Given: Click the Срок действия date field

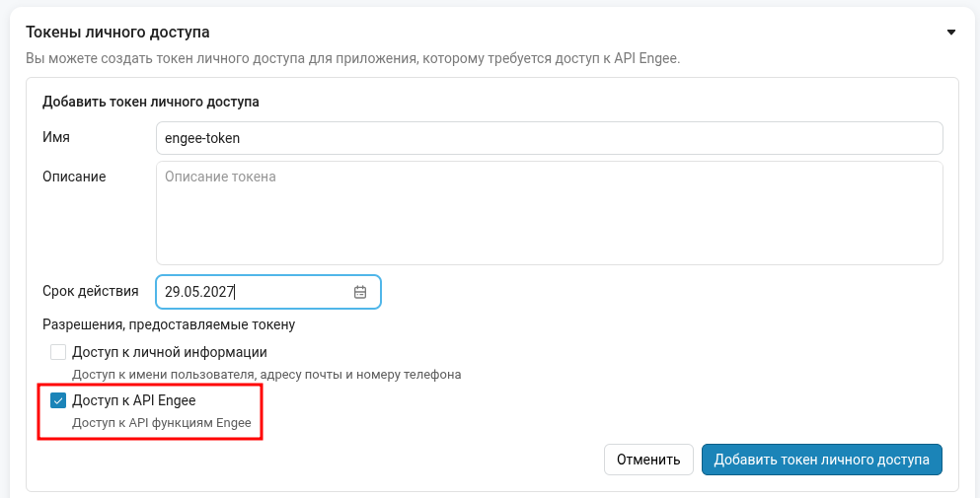Looking at the screenshot, I should (268, 292).
